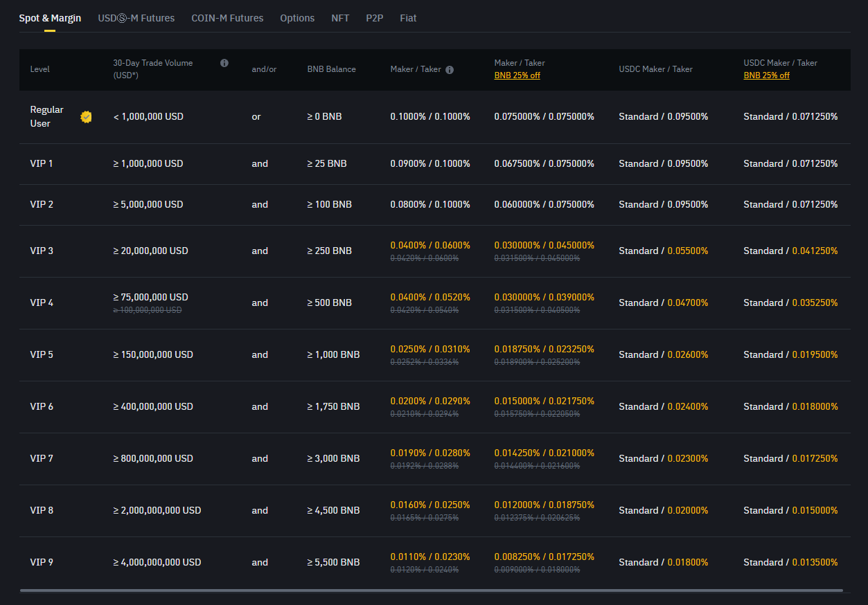The image size is (868, 605).
Task: Click the ≥ 5,000,000 USD volume cell
Action: tap(148, 204)
